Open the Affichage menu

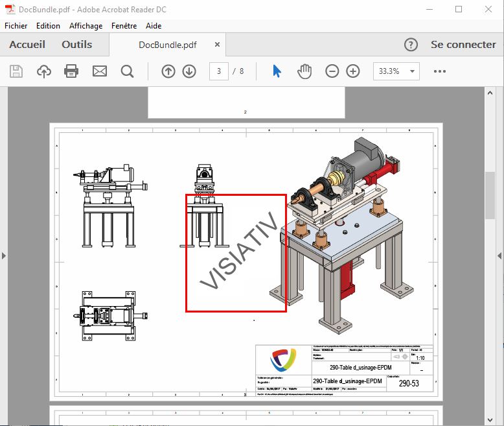[x=86, y=26]
